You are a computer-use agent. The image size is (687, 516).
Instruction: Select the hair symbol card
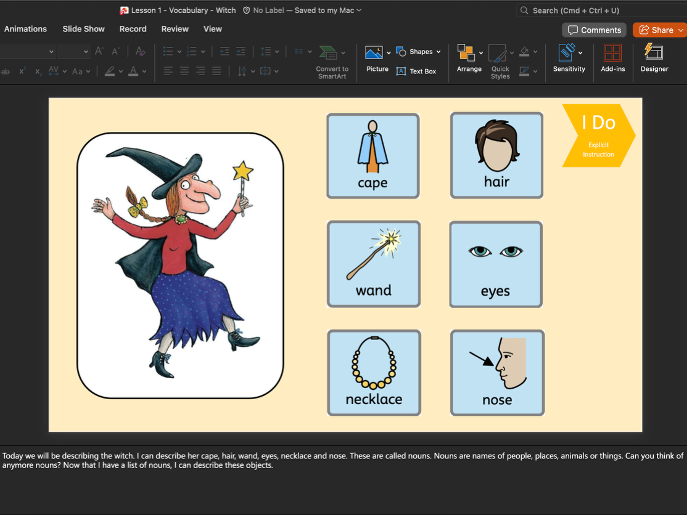click(496, 156)
